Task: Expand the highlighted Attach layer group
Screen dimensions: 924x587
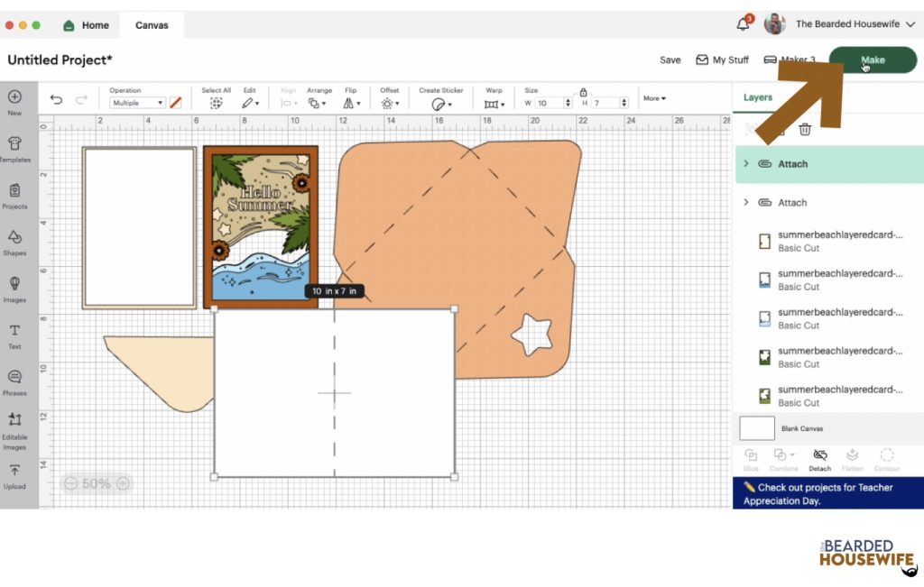Action: point(746,163)
